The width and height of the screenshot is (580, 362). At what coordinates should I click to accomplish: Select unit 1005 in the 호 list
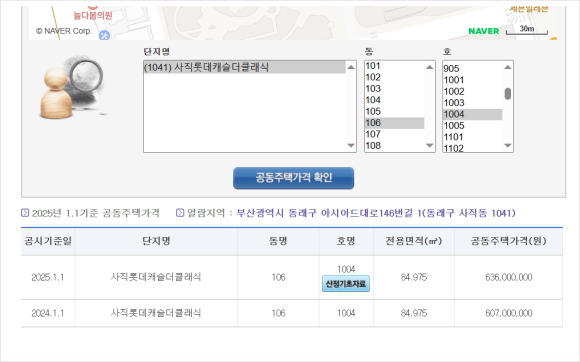coord(472,126)
